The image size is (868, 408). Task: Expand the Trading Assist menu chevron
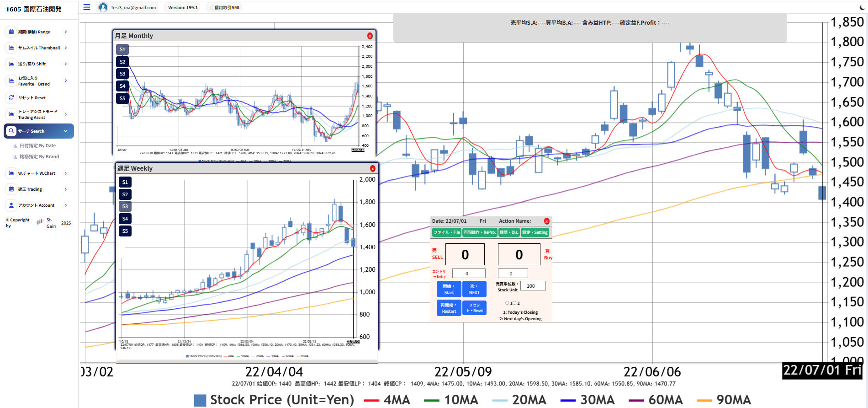66,114
